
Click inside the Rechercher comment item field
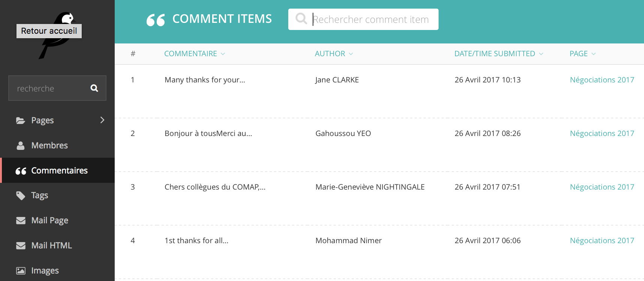tap(371, 19)
